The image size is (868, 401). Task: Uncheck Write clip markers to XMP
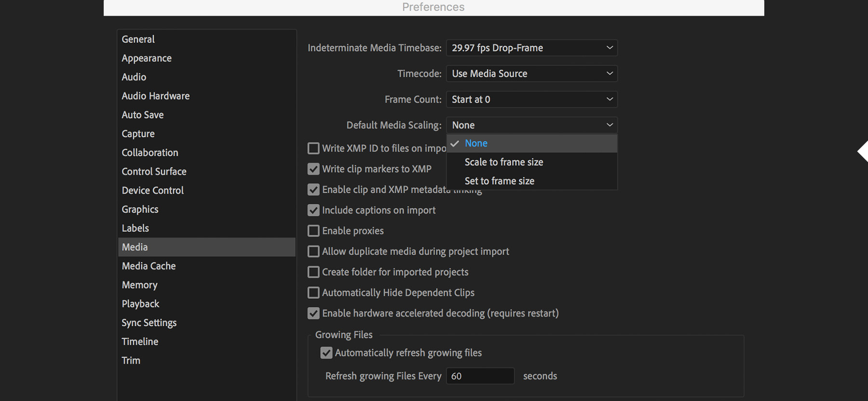pyautogui.click(x=313, y=169)
